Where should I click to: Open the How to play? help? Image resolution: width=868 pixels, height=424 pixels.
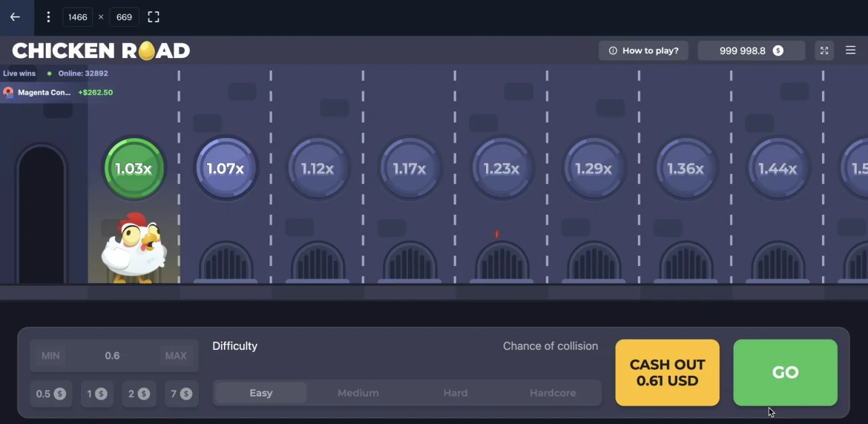(643, 50)
